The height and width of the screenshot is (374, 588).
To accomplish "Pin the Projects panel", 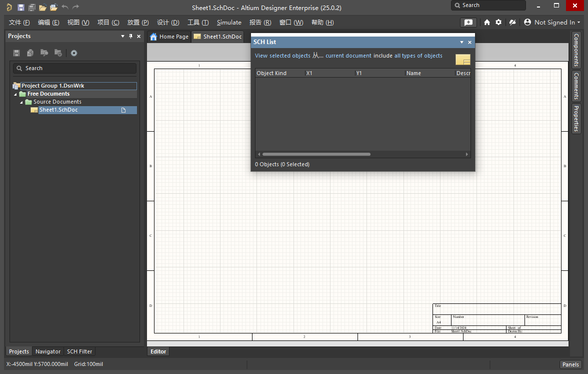I will tap(130, 36).
